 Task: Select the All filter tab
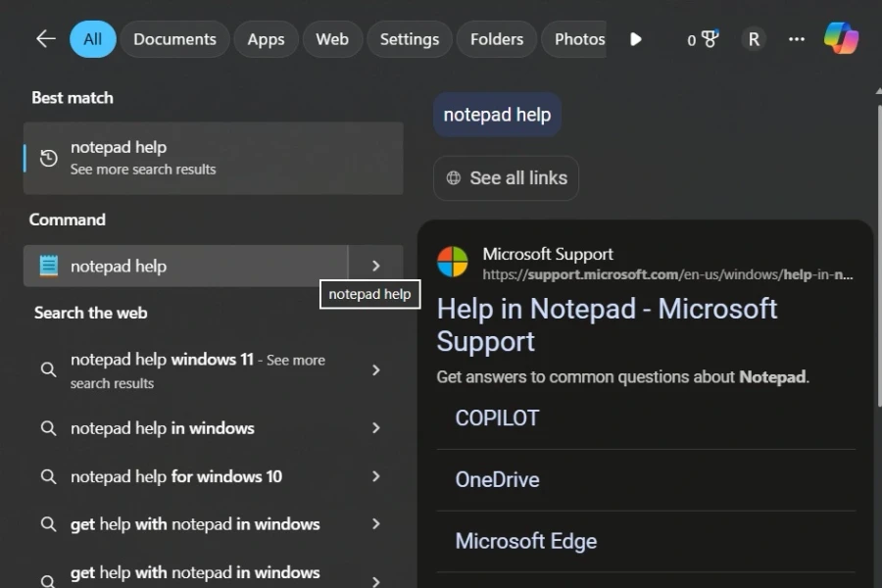(93, 39)
